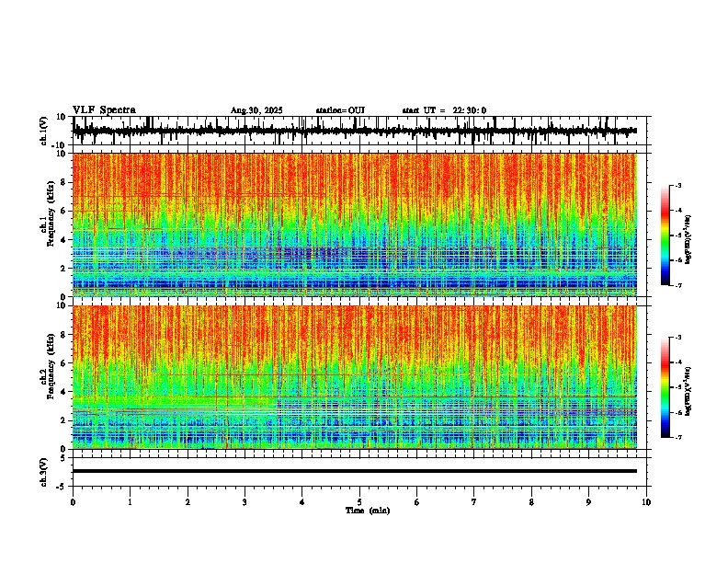
Task: Click the ch.1 voltage waveform trace
Action: click(355, 131)
